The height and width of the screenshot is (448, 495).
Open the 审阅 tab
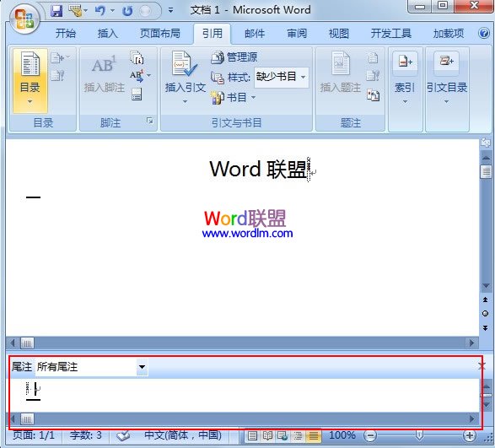297,33
